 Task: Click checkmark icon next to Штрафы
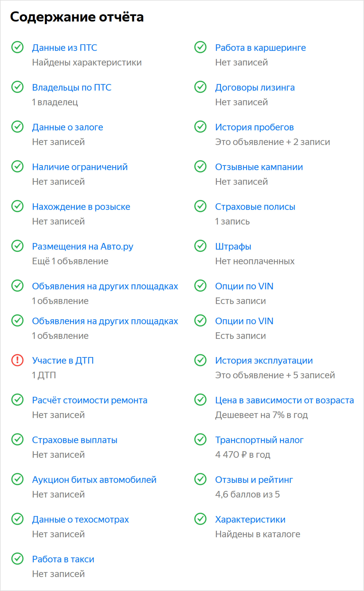(200, 246)
